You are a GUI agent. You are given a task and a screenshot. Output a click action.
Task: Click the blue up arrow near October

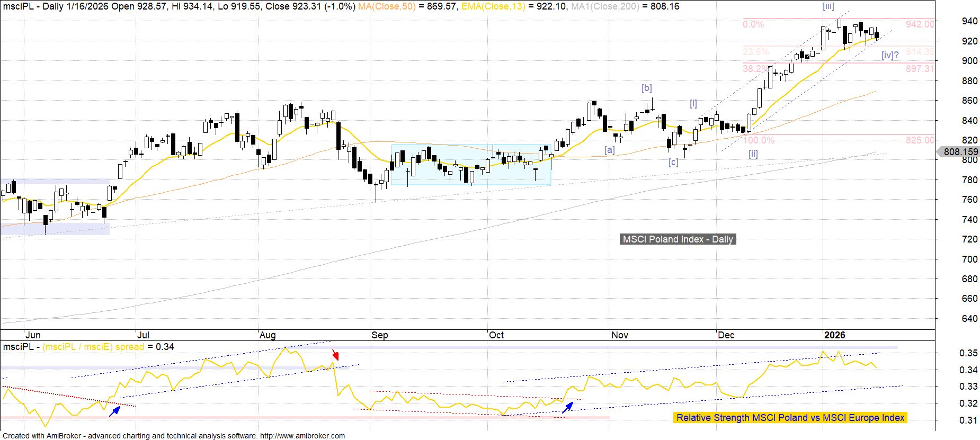pos(567,407)
